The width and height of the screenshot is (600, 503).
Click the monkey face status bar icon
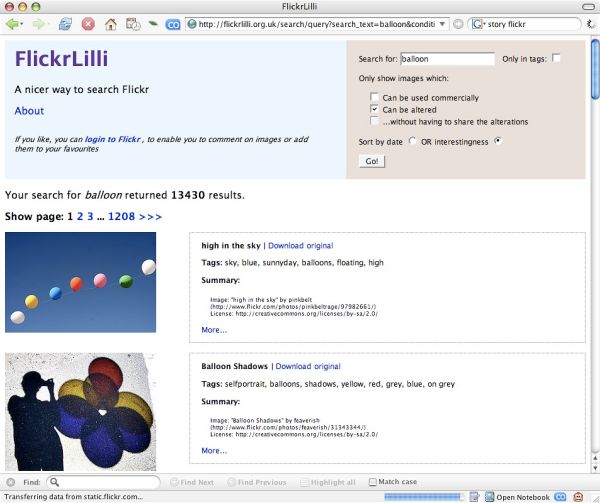point(578,497)
